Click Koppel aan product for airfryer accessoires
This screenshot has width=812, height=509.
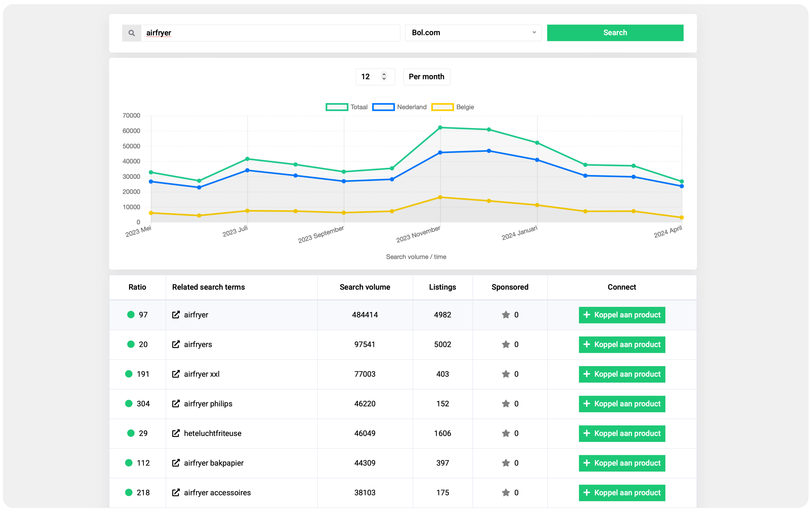(x=622, y=493)
